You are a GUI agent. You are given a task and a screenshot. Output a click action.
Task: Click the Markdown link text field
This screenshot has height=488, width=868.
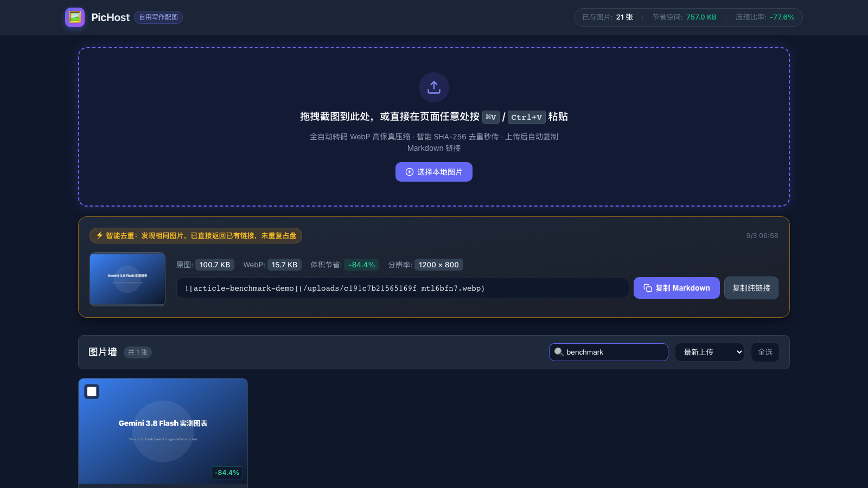point(403,288)
